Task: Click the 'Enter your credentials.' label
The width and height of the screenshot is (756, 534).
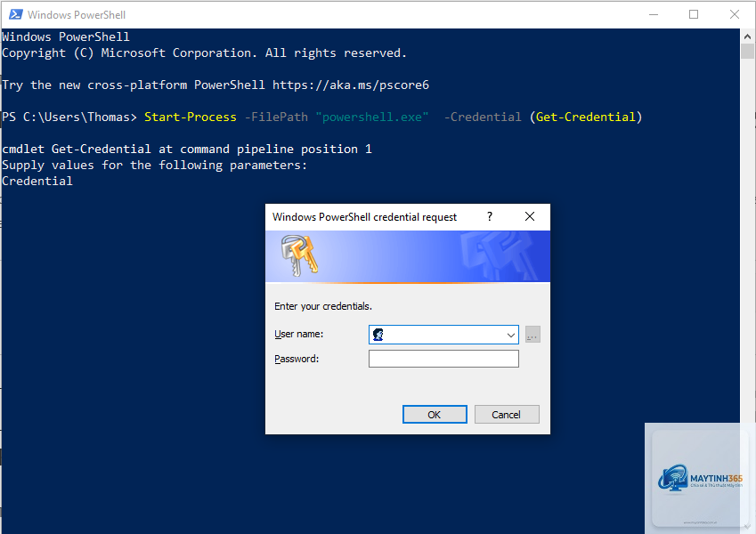Action: (323, 306)
